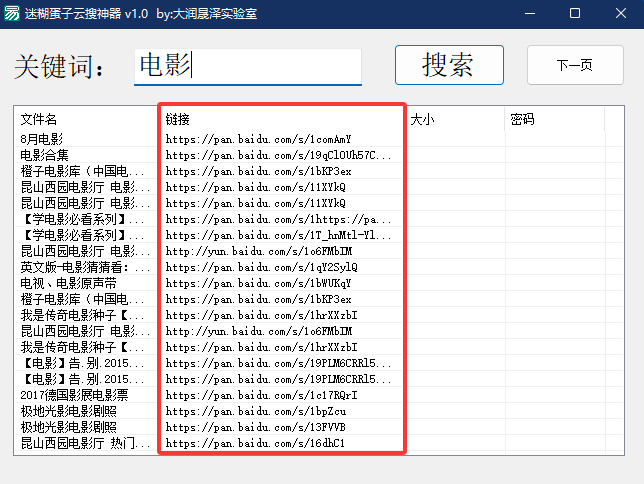Click the 搜索 search button

tap(449, 65)
